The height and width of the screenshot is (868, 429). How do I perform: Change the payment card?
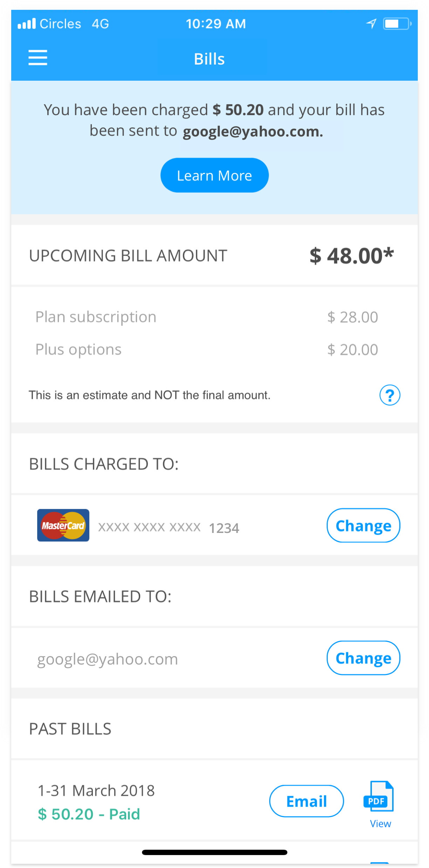tap(363, 526)
